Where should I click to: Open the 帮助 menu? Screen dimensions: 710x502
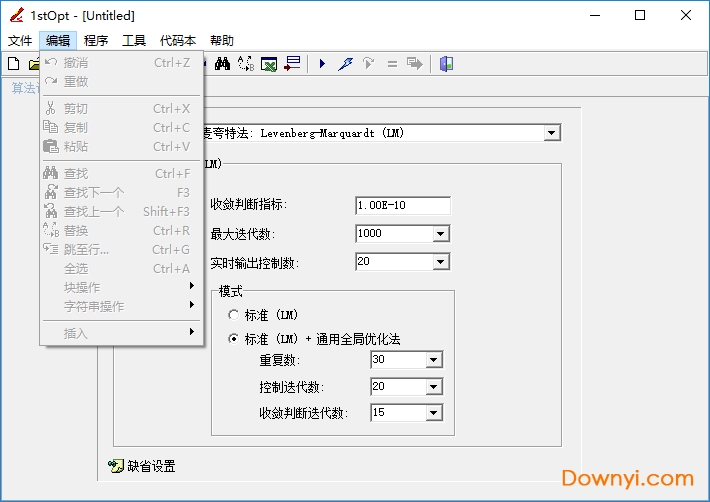[x=222, y=41]
